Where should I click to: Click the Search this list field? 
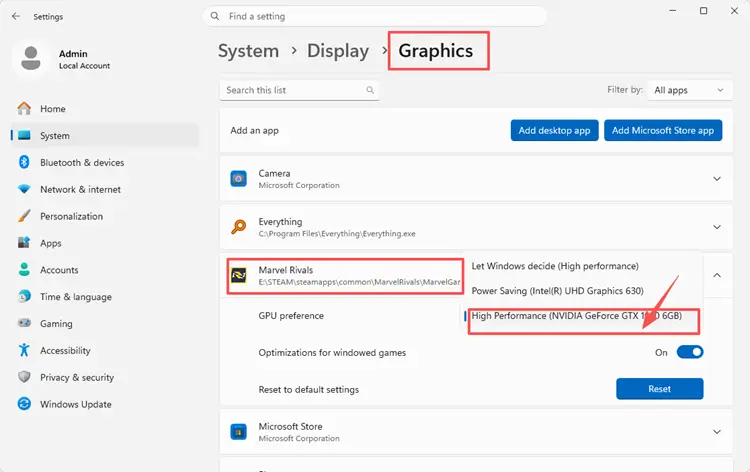[299, 90]
